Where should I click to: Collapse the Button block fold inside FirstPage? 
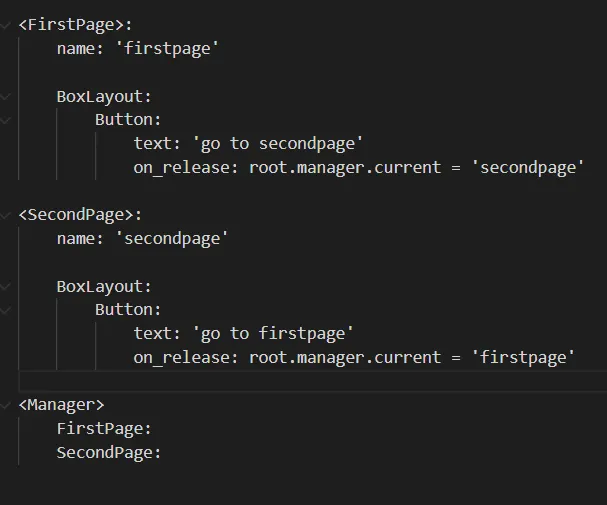(x=7, y=120)
